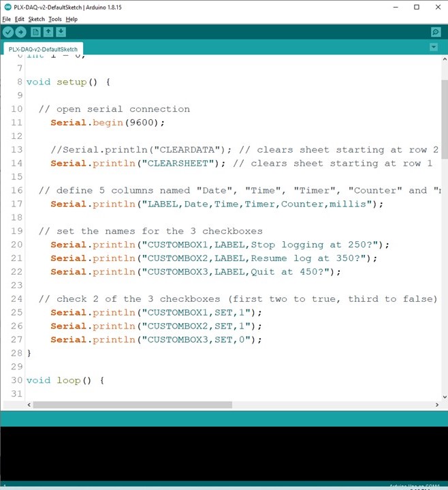Click the Arduino logo in title bar

pyautogui.click(x=7, y=7)
